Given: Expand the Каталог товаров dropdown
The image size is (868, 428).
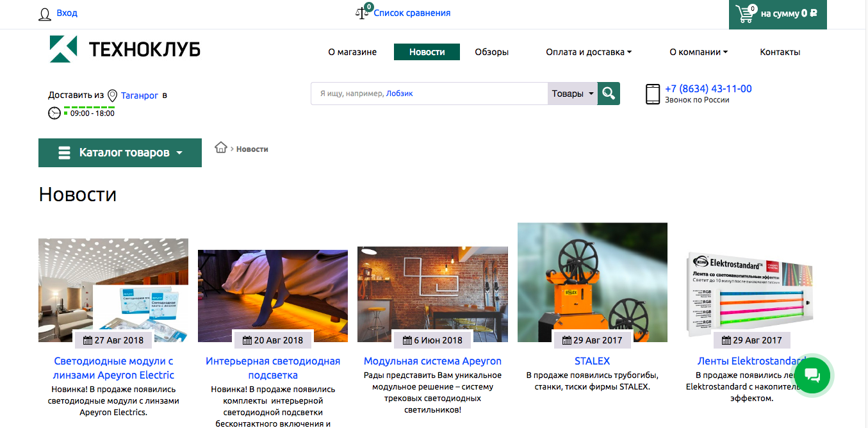Looking at the screenshot, I should (x=120, y=152).
